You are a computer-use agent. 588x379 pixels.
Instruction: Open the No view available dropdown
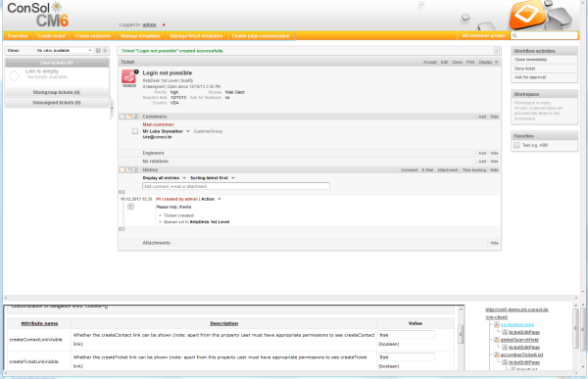[x=64, y=50]
